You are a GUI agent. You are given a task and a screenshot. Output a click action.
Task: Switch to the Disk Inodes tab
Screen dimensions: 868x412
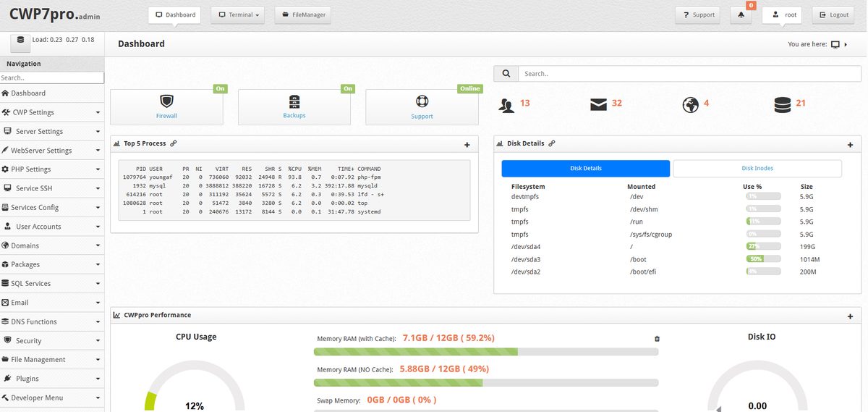coord(757,168)
